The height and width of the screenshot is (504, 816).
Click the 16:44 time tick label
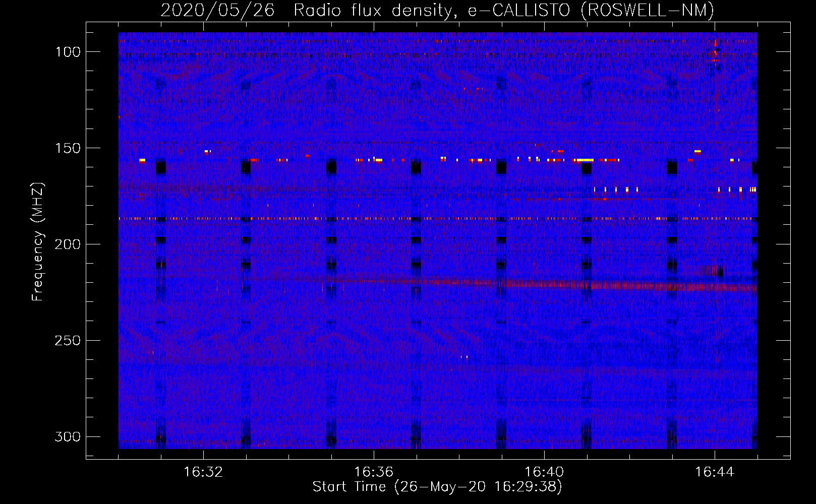click(715, 472)
